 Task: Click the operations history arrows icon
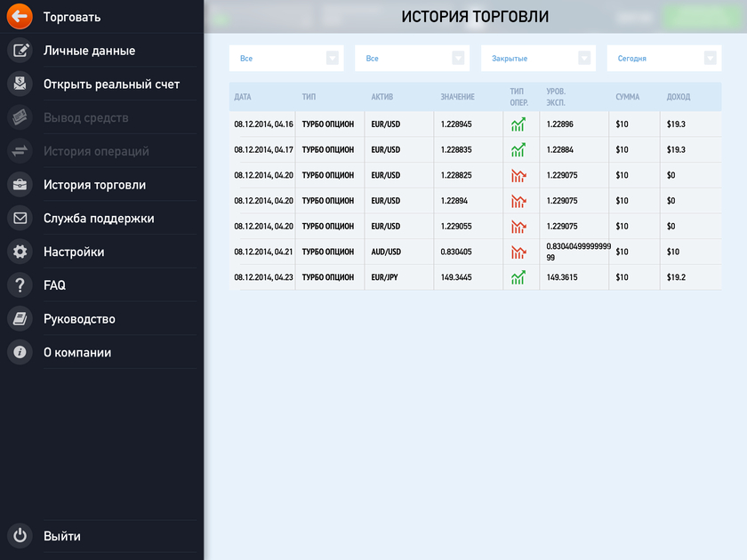tap(20, 151)
